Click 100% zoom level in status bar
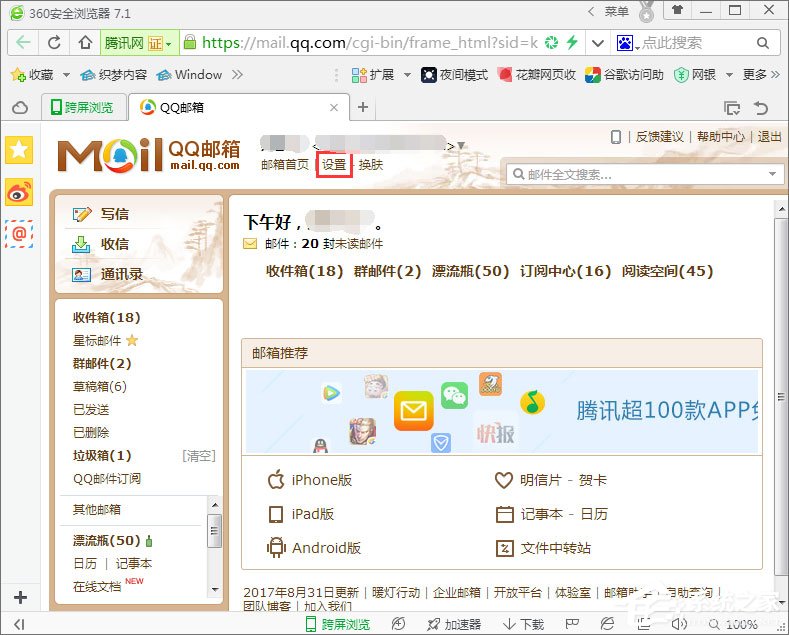The width and height of the screenshot is (789, 635). coord(742,624)
